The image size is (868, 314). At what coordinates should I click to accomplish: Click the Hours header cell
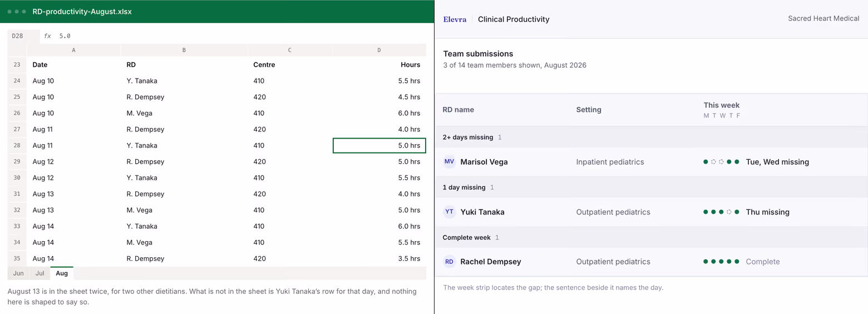point(379,65)
